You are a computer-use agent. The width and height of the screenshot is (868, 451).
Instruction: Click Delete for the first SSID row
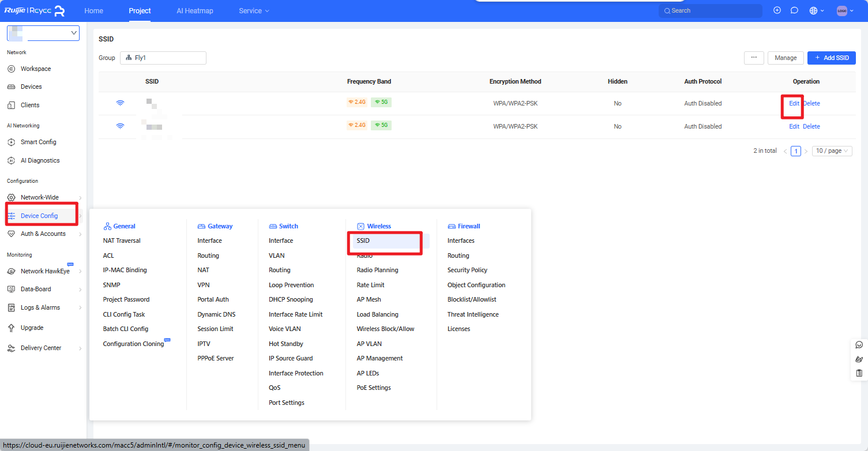pos(811,103)
